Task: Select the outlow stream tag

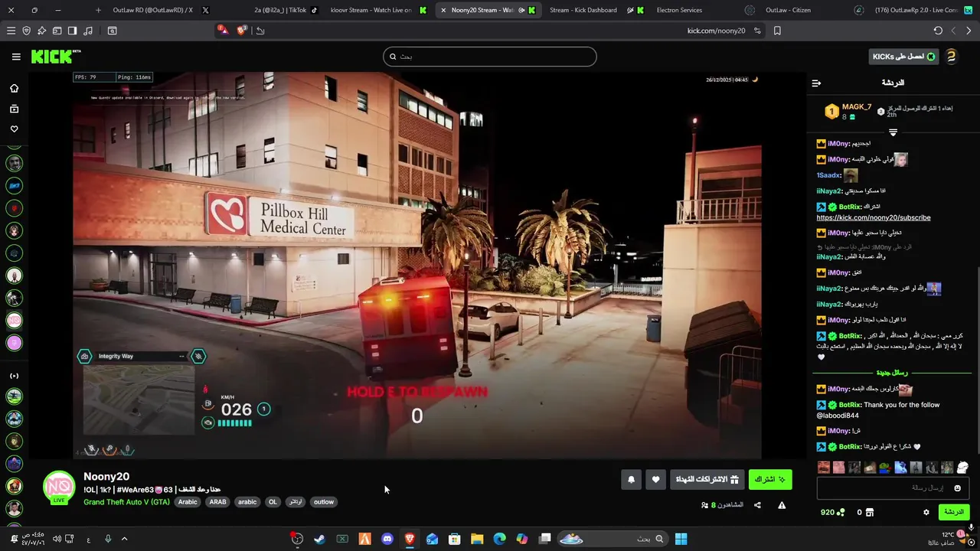Action: pyautogui.click(x=323, y=502)
